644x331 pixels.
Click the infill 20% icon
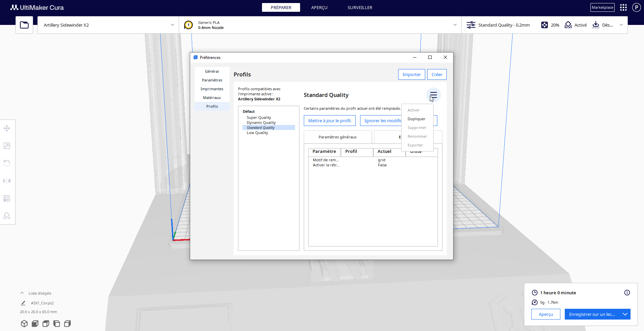click(x=544, y=25)
